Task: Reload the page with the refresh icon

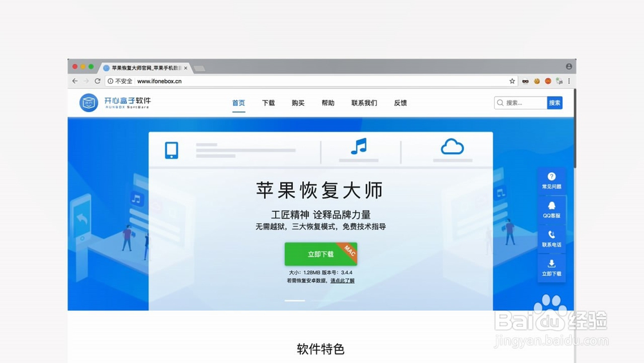Action: (97, 81)
